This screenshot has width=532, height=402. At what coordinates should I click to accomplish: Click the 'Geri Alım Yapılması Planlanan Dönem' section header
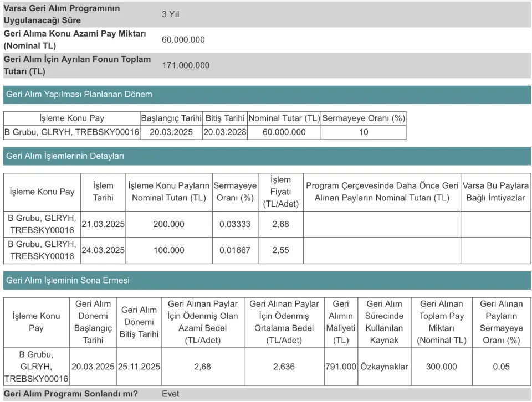79,94
